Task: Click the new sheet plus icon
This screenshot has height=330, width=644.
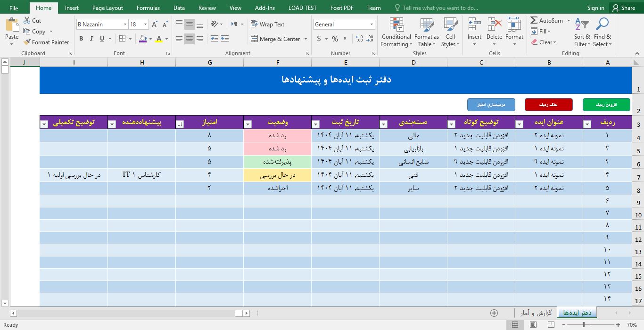Action: coord(494,313)
